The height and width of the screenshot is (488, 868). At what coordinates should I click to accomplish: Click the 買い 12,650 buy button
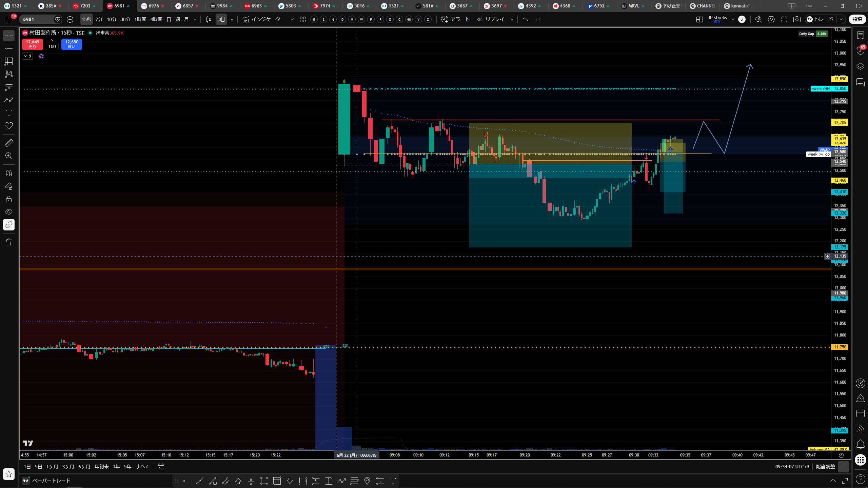[x=72, y=44]
